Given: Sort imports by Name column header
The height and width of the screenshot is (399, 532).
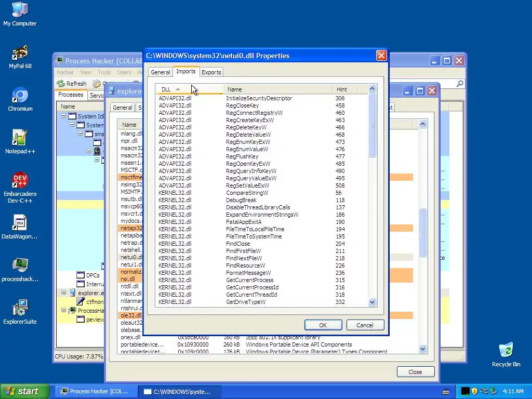Looking at the screenshot, I should coord(277,89).
